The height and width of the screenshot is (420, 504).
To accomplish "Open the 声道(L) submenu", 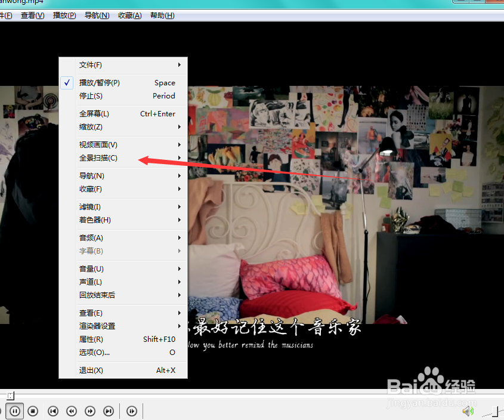I will pos(123,282).
